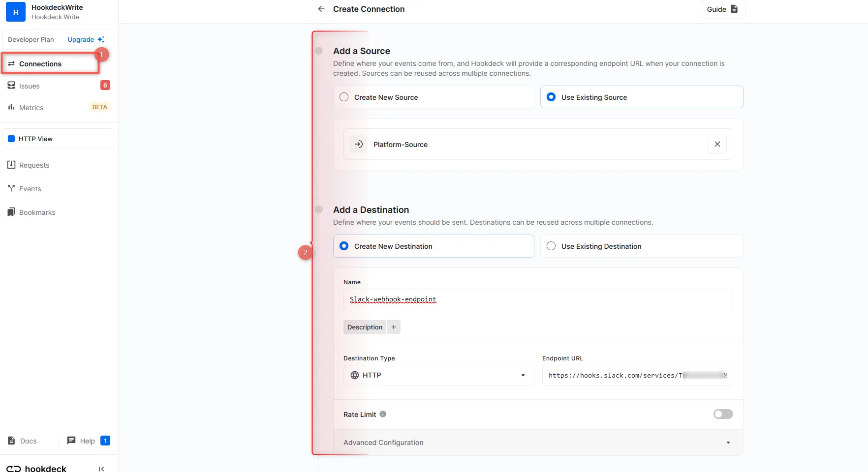The width and height of the screenshot is (868, 472).
Task: Open the Destination Type HTTP dropdown
Action: pos(438,375)
